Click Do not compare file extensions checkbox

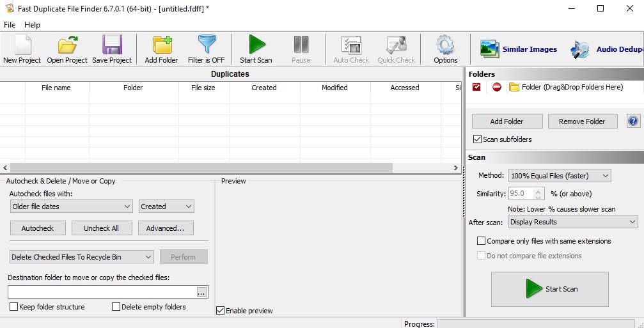[481, 256]
